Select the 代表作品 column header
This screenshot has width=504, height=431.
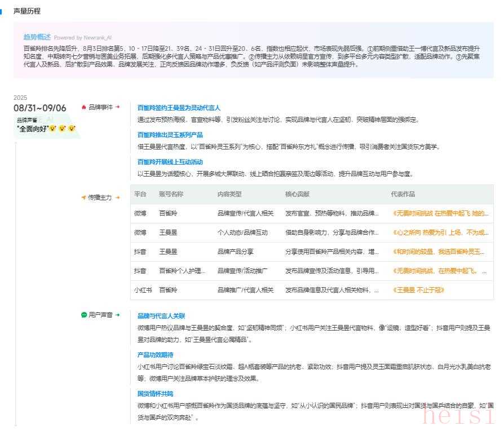pos(403,194)
